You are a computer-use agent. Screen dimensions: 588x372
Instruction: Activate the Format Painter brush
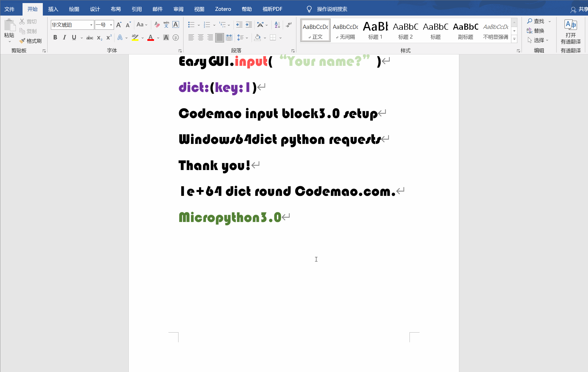click(x=22, y=41)
